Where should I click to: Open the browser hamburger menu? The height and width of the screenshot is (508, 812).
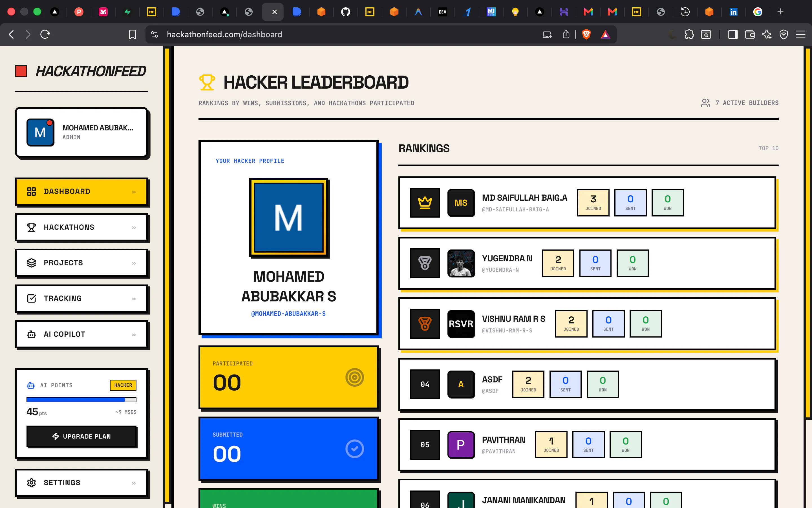pyautogui.click(x=801, y=34)
